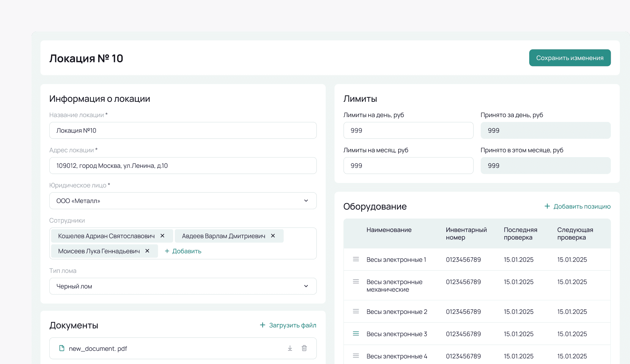Image resolution: width=630 pixels, height=364 pixels.
Task: Click the Лимиты на месяц input
Action: [408, 166]
